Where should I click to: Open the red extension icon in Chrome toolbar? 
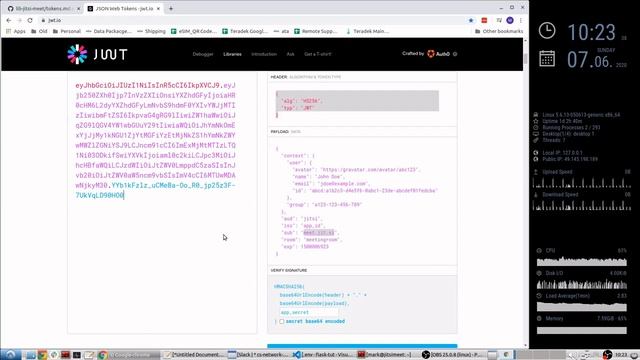click(x=484, y=20)
